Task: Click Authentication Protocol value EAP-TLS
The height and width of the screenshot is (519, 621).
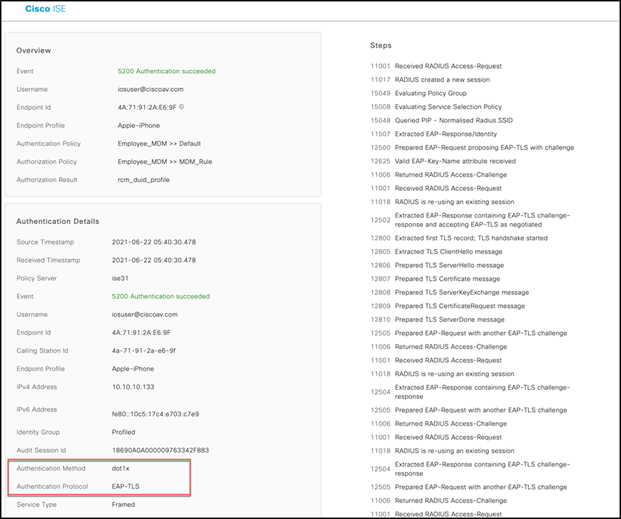Action: tap(126, 487)
